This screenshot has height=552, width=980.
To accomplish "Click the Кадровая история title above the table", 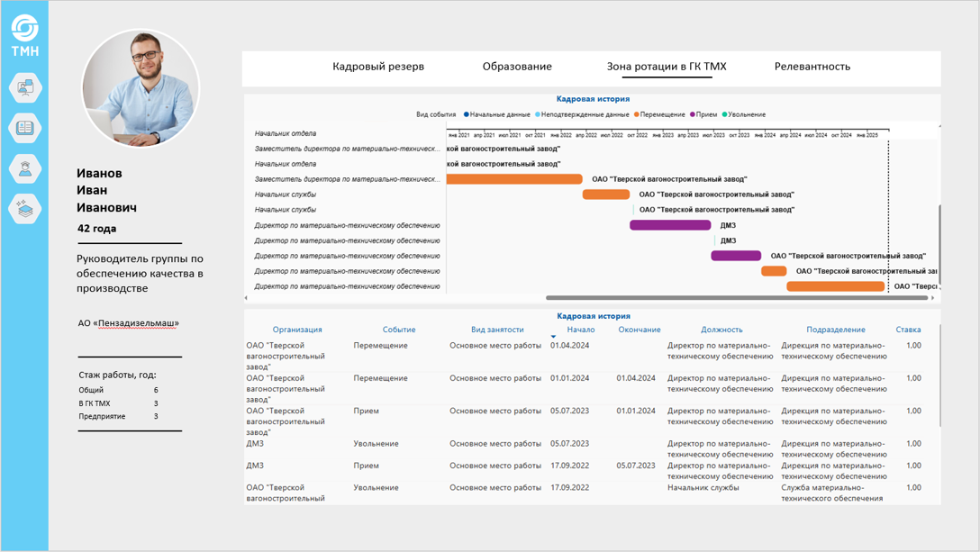I will click(x=593, y=316).
